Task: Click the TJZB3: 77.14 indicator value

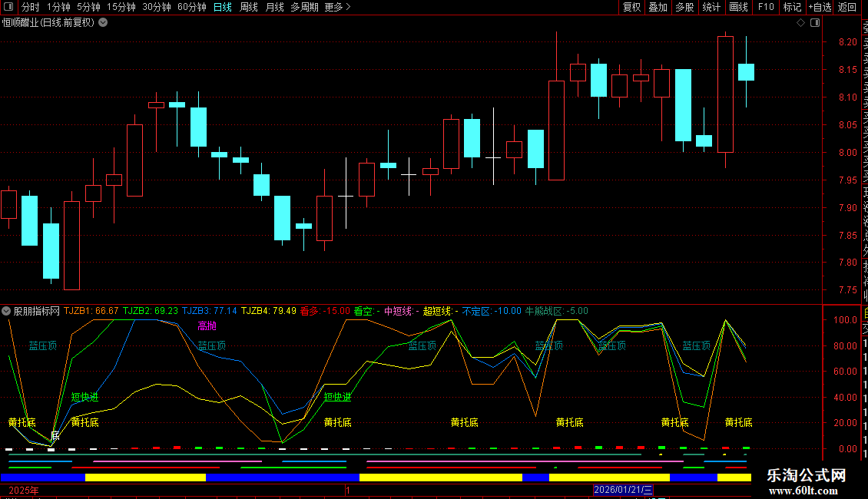Action: [210, 311]
